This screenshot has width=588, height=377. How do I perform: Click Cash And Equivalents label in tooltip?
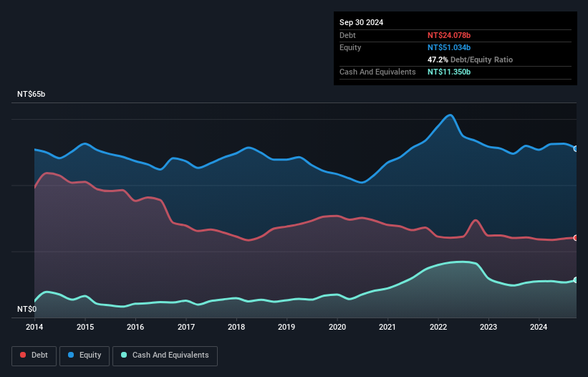[377, 72]
